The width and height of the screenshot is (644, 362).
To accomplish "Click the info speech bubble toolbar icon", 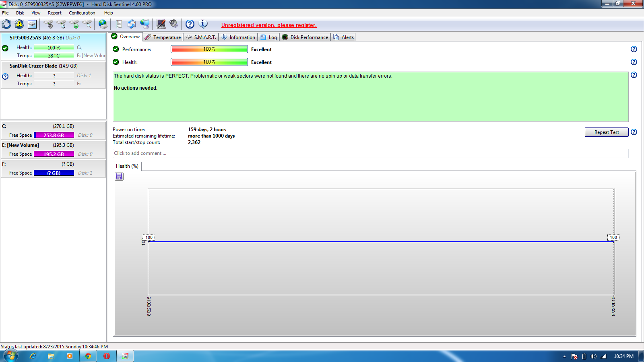I will click(203, 24).
